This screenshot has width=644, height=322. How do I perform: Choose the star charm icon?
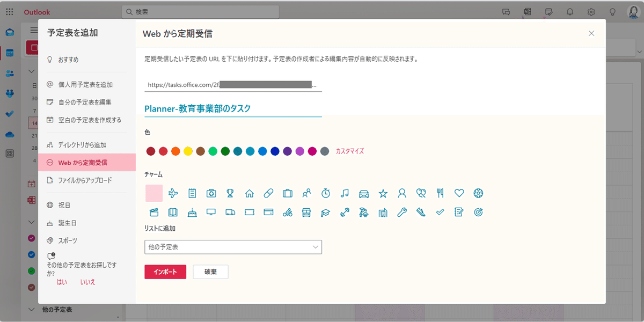(x=383, y=193)
